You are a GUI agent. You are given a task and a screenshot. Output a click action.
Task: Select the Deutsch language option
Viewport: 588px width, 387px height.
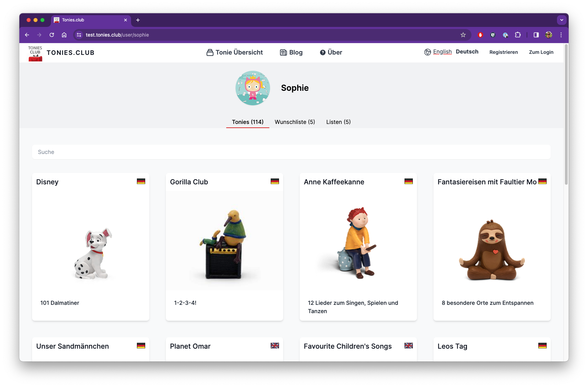coord(467,52)
